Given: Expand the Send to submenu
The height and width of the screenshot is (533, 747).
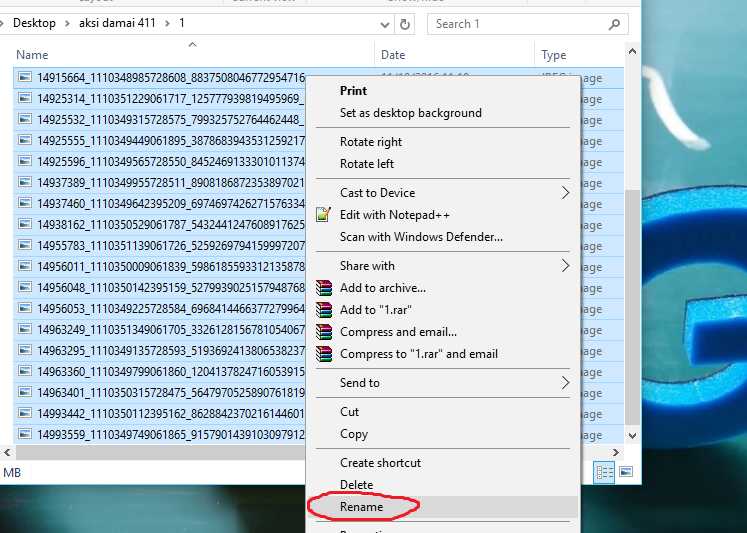Looking at the screenshot, I should coord(565,382).
